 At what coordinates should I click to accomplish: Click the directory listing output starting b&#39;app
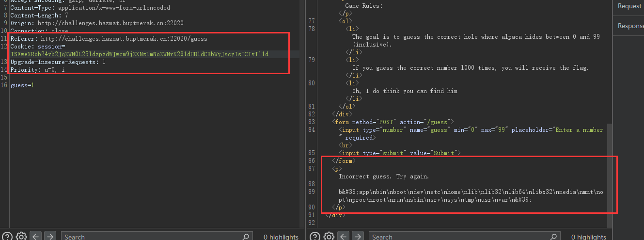click(471, 195)
